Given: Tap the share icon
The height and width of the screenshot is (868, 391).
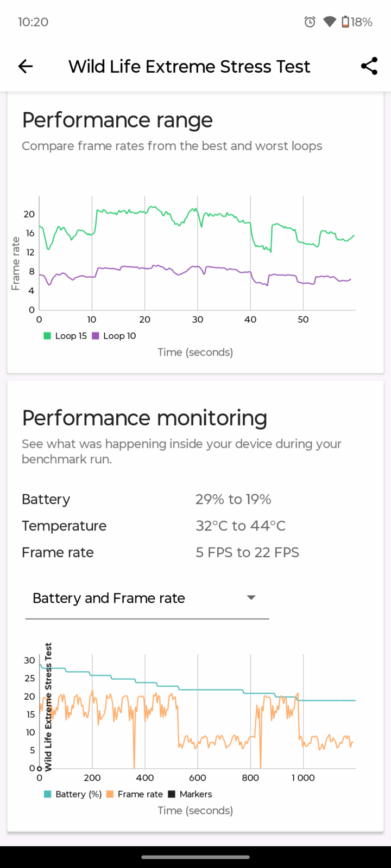Looking at the screenshot, I should (x=369, y=66).
